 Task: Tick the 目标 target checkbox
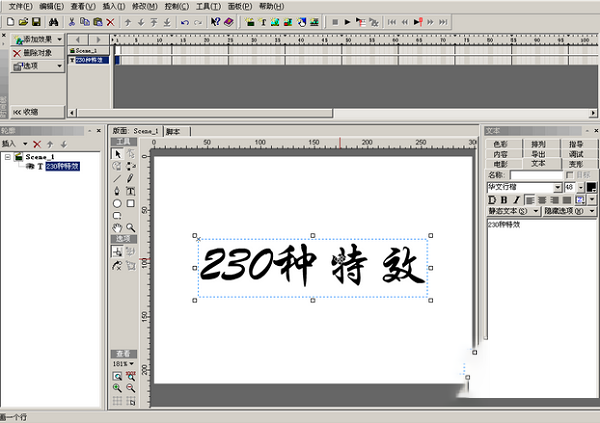(569, 175)
